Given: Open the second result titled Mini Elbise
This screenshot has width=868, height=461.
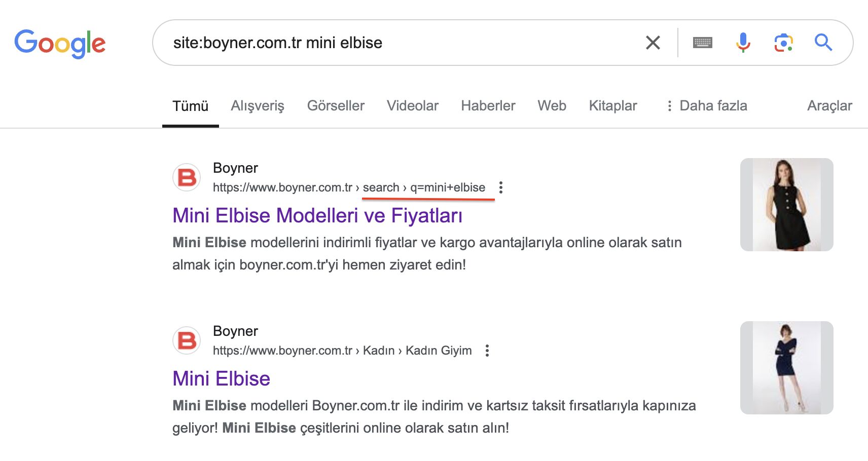Looking at the screenshot, I should [221, 379].
